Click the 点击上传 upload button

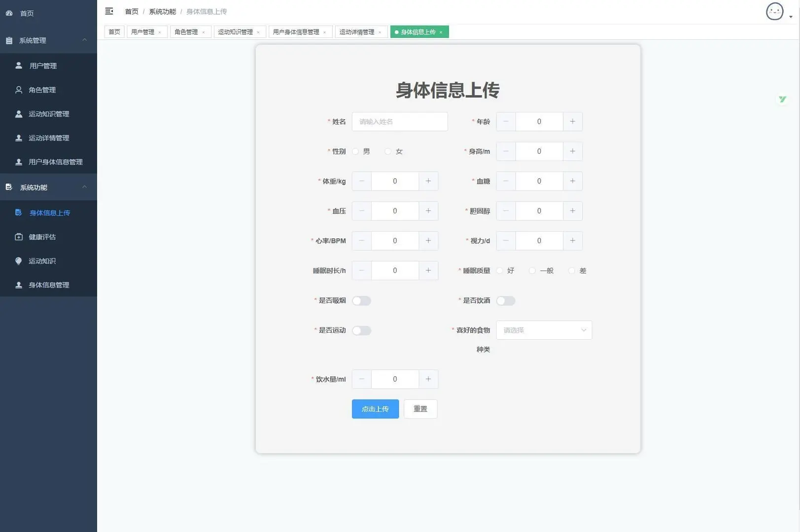[375, 409]
